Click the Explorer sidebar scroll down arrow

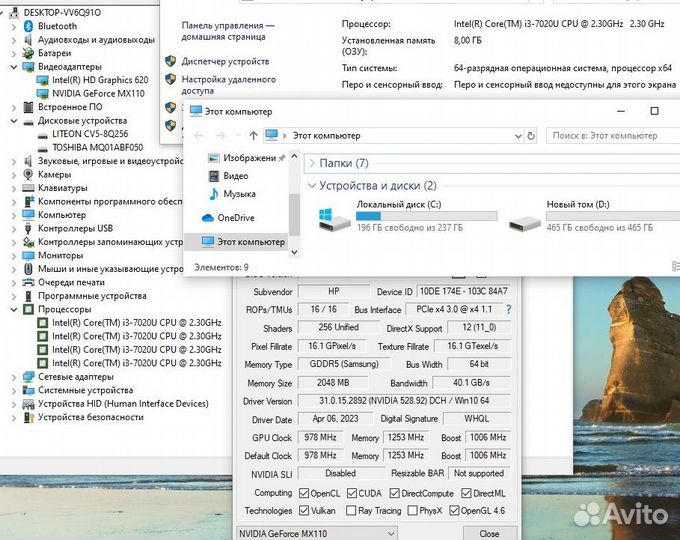[x=294, y=252]
